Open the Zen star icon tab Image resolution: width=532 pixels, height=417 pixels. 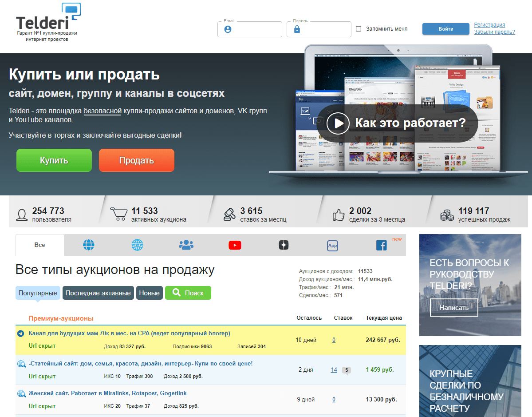284,245
